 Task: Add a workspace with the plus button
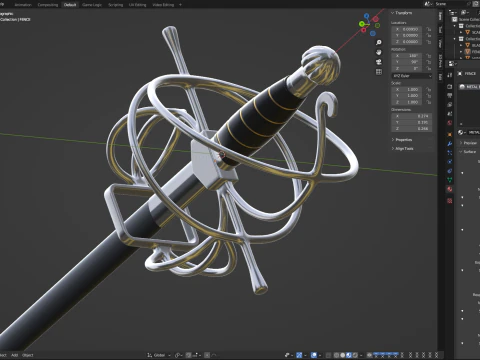(x=180, y=5)
